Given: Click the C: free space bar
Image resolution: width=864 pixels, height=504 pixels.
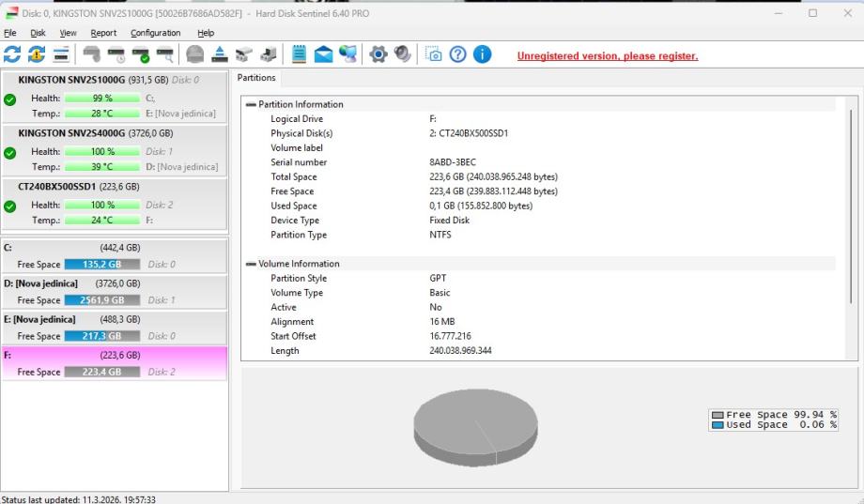Looking at the screenshot, I should pos(102,265).
